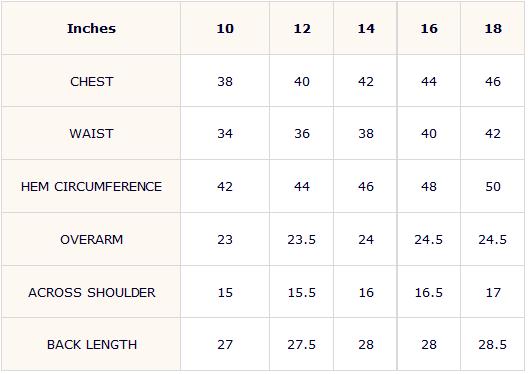Viewport: 528px width, 374px height.
Task: Select across shoulder value 17
Action: [x=493, y=293]
